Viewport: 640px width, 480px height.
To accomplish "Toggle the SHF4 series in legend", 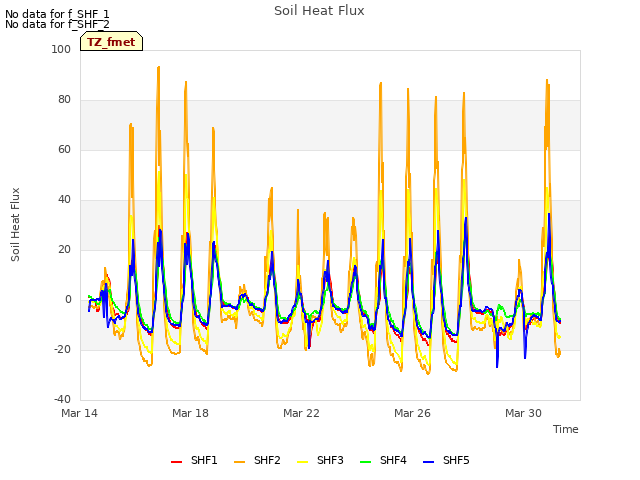I will (383, 460).
